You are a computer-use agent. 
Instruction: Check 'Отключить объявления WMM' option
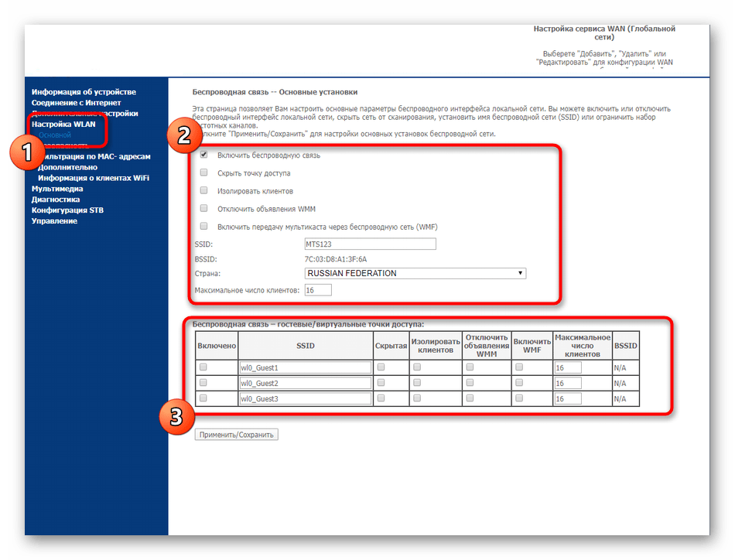click(x=203, y=209)
